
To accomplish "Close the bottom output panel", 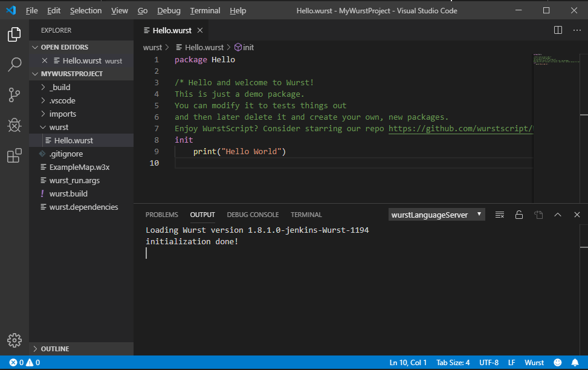I will tap(577, 215).
